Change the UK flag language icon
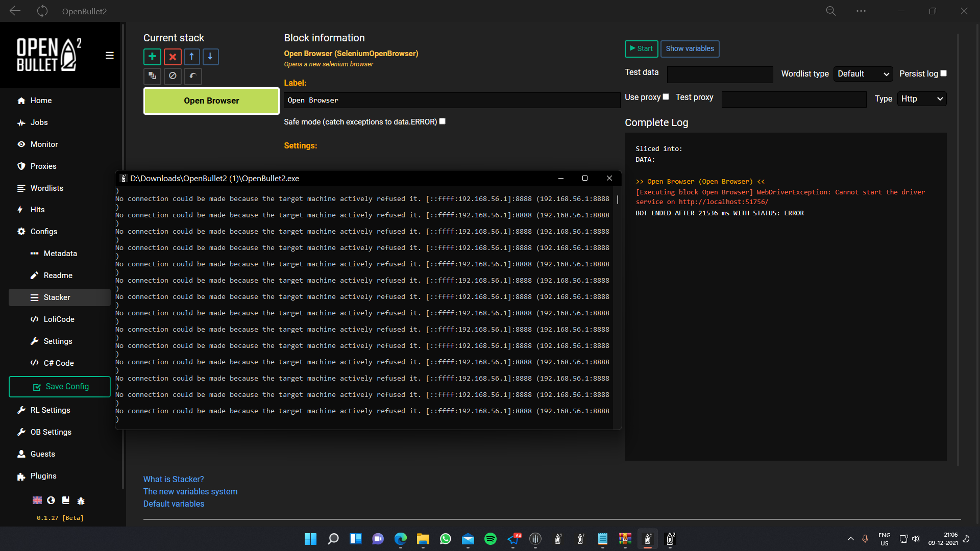 pyautogui.click(x=36, y=500)
